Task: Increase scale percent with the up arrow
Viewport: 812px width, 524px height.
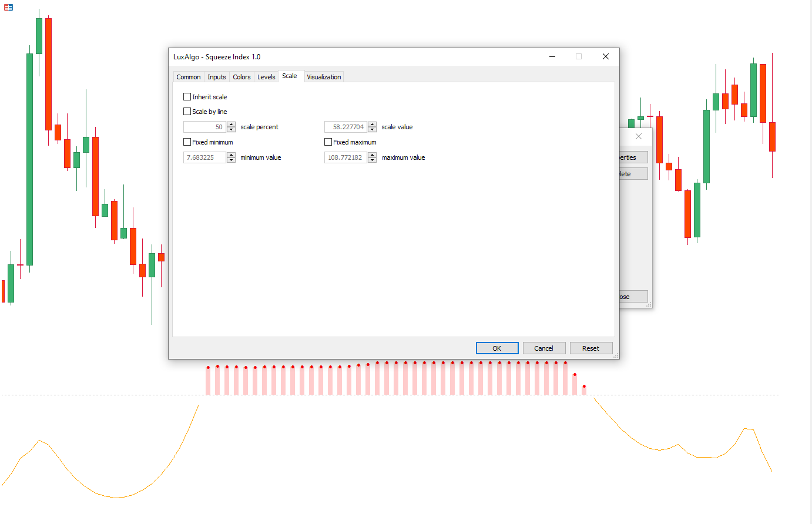Action: (x=231, y=125)
